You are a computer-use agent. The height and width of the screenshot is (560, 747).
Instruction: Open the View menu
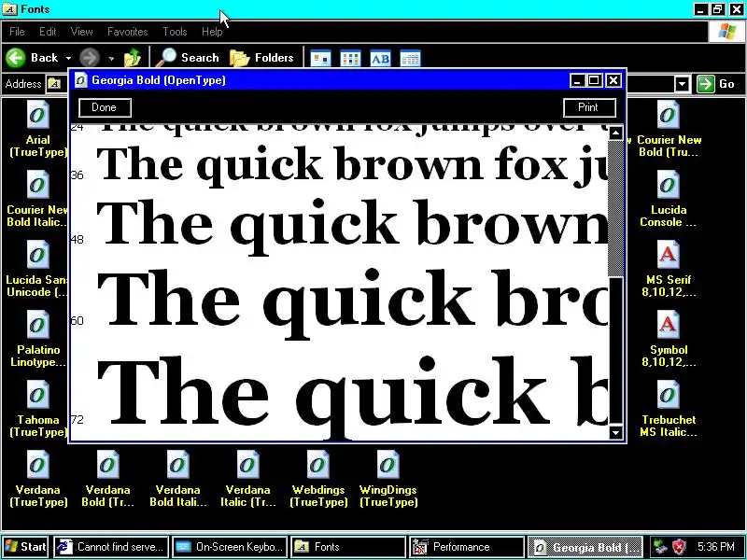point(81,32)
